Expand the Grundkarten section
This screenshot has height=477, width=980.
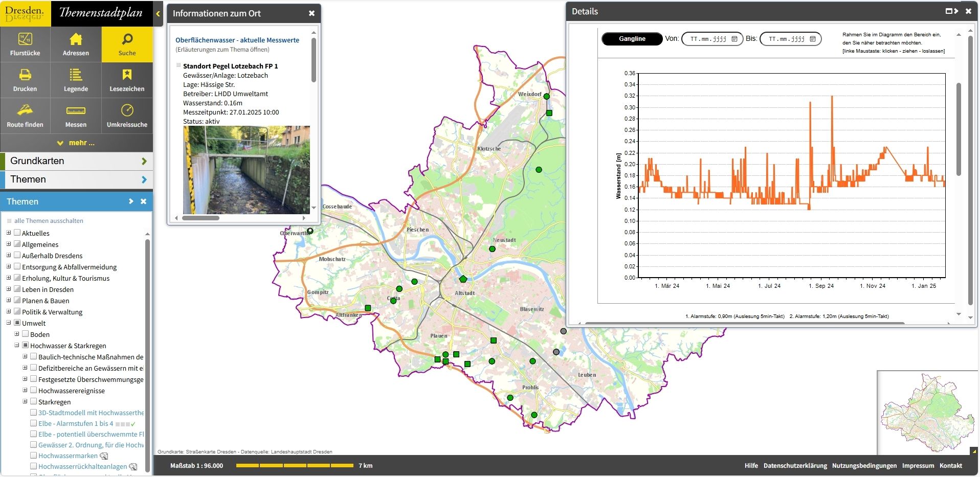click(x=77, y=161)
